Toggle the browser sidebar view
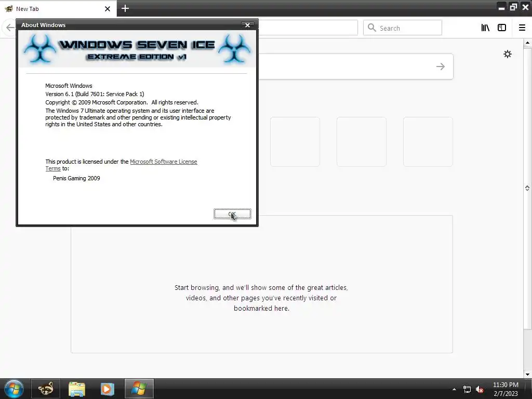 pos(502,28)
